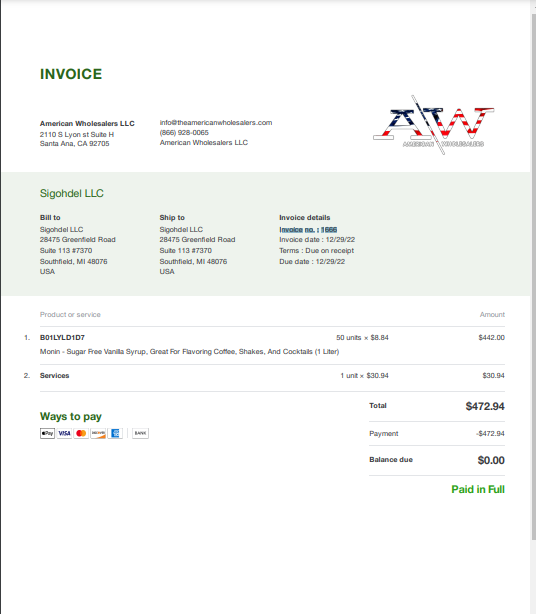Image resolution: width=536 pixels, height=614 pixels.
Task: Click the Bill to label
Action: pyautogui.click(x=50, y=217)
